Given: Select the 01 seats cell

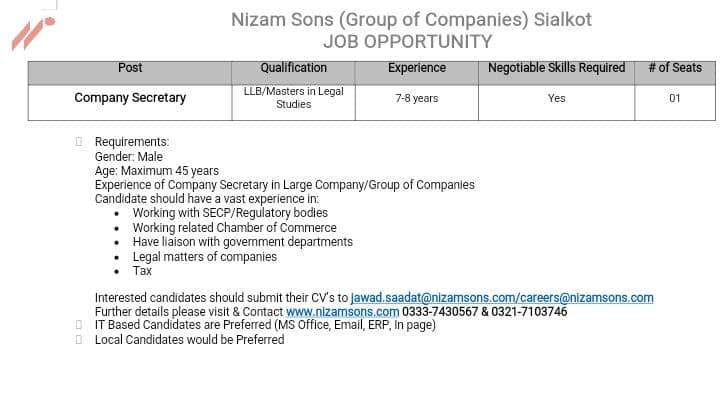Looking at the screenshot, I should (x=675, y=102).
